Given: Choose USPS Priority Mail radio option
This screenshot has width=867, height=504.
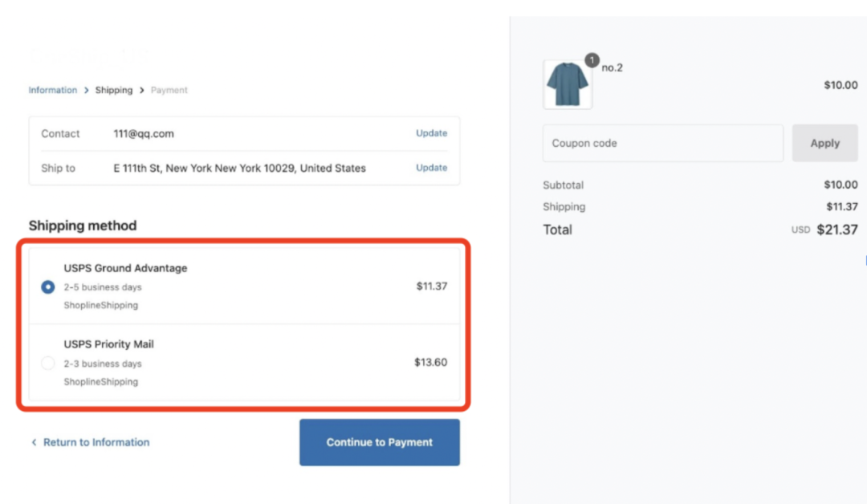Looking at the screenshot, I should click(x=48, y=363).
